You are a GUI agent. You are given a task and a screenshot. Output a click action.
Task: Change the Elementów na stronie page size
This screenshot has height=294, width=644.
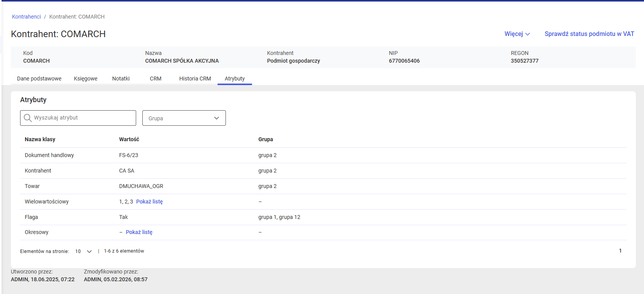coord(84,251)
